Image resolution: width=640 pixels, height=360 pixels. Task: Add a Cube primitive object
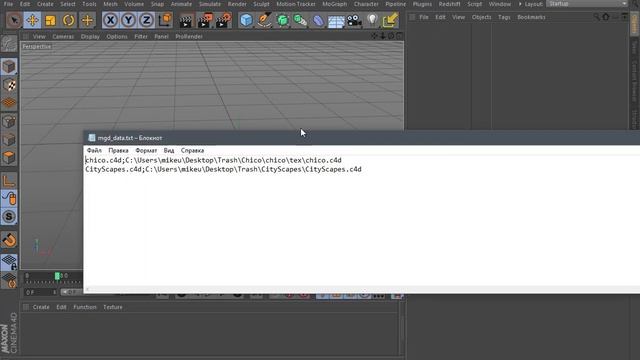246,20
